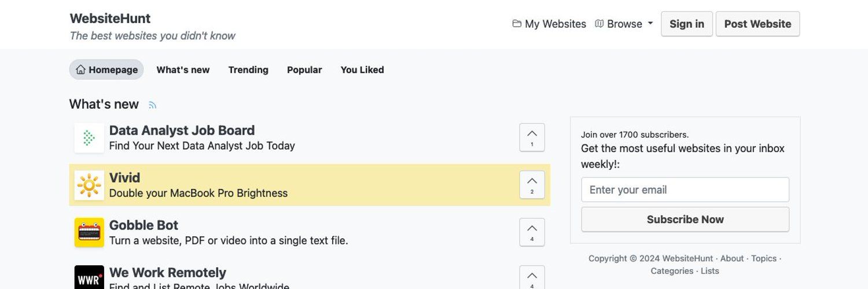
Task: Click the Subscribe Now button
Action: (x=685, y=220)
